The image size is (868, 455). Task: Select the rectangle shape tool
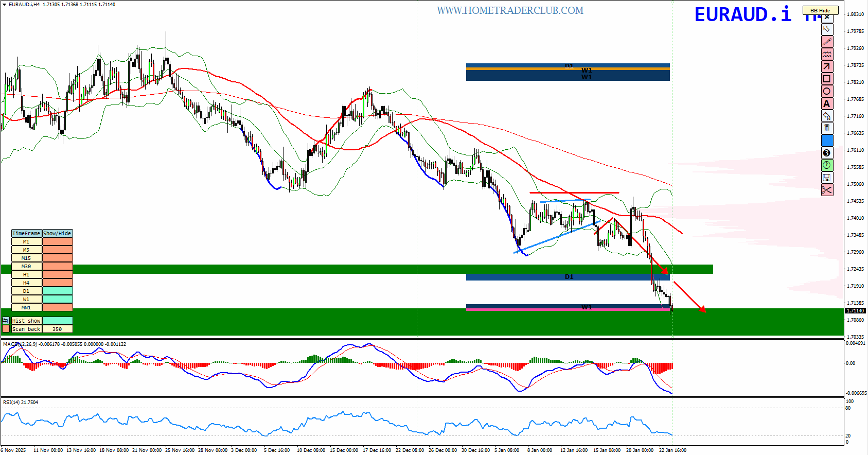tap(827, 79)
